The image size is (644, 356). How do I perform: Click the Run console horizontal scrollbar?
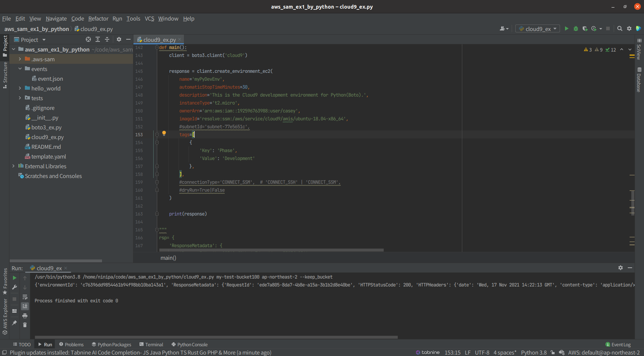point(216,337)
